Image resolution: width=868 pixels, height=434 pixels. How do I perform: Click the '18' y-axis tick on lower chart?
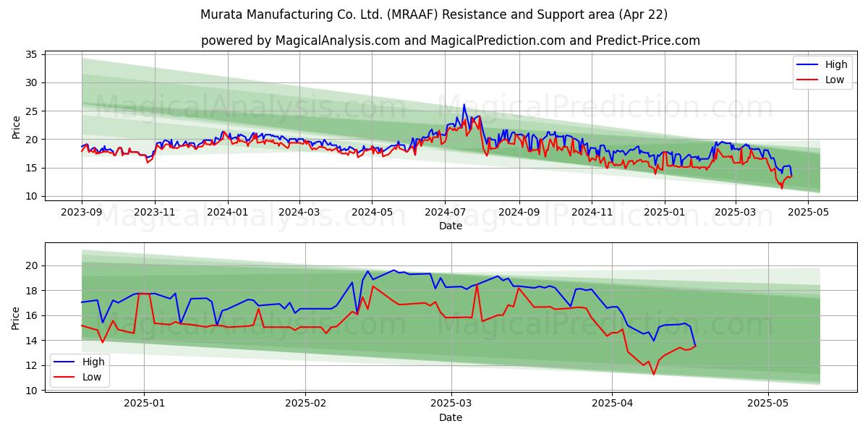pos(32,291)
